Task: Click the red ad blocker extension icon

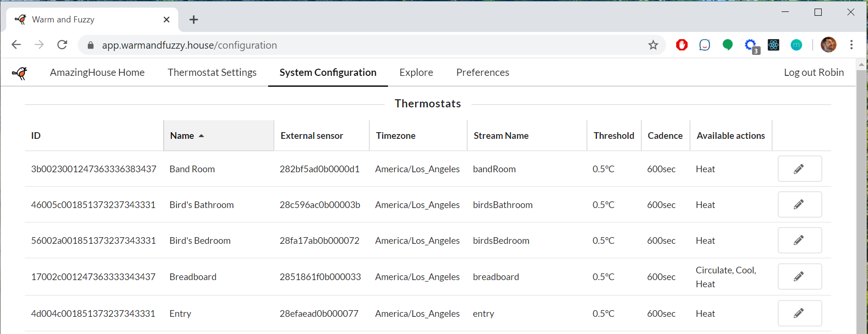Action: 681,45
